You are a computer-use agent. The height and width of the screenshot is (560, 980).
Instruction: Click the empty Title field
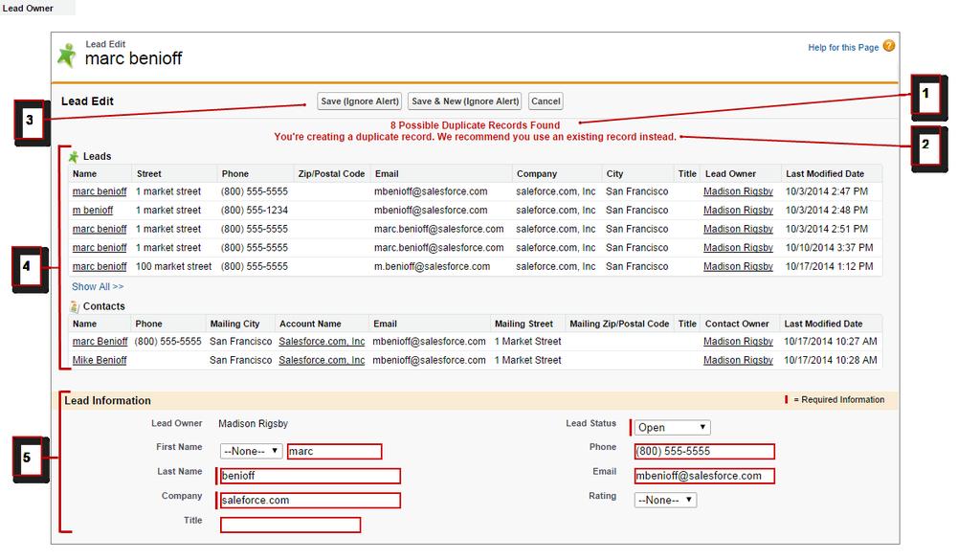(290, 525)
